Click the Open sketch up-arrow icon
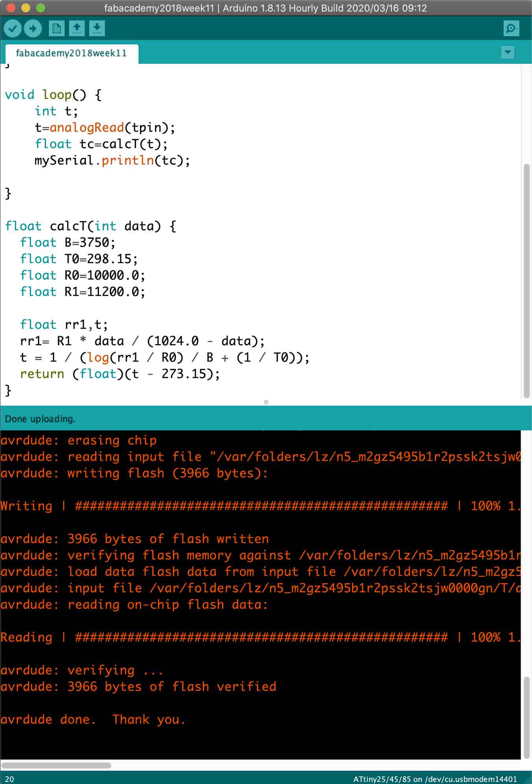The width and height of the screenshot is (532, 784). 77,28
